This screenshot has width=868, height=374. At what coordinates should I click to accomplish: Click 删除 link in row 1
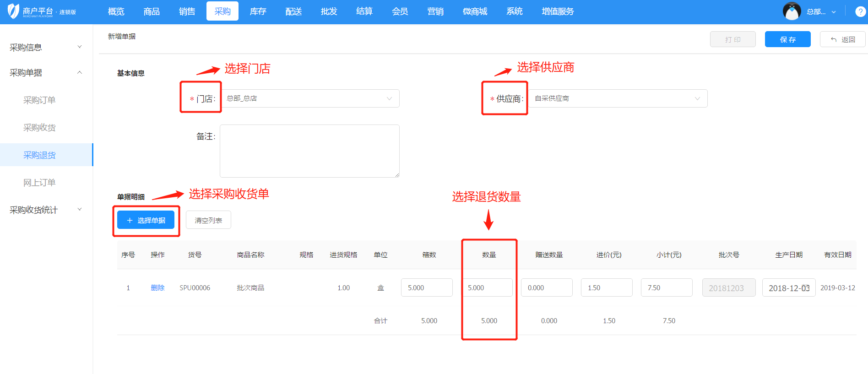(157, 287)
